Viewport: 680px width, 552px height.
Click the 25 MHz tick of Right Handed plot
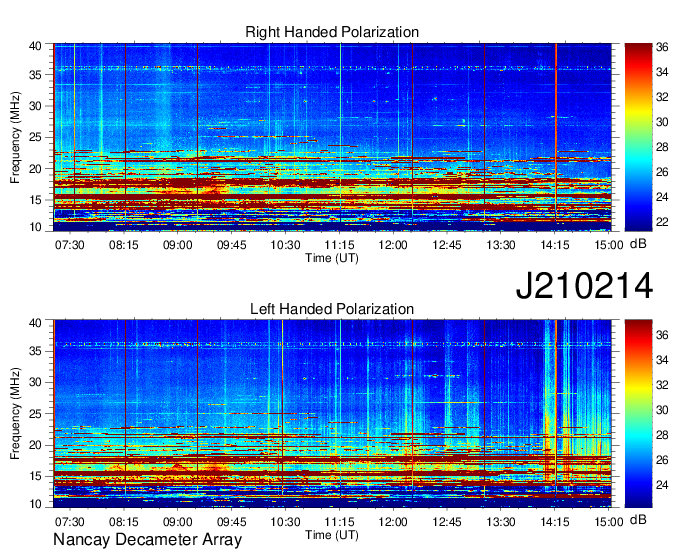click(x=35, y=137)
